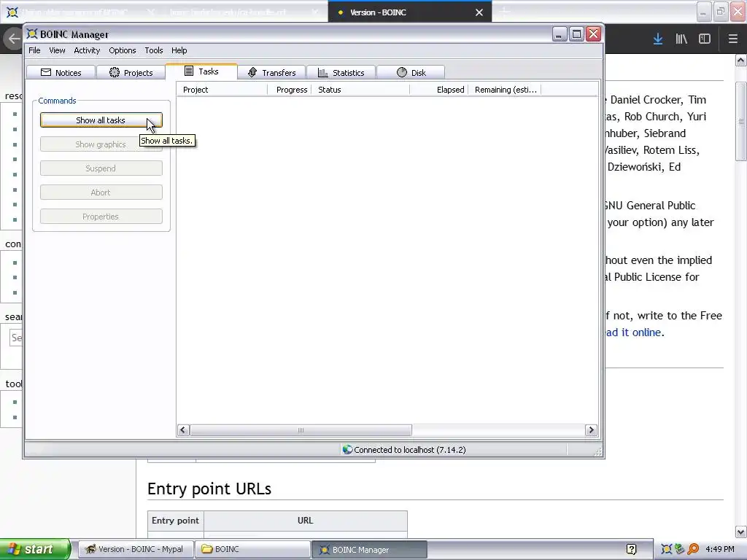Image resolution: width=747 pixels, height=560 pixels.
Task: Sort tasks by Elapsed column
Action: pos(438,90)
